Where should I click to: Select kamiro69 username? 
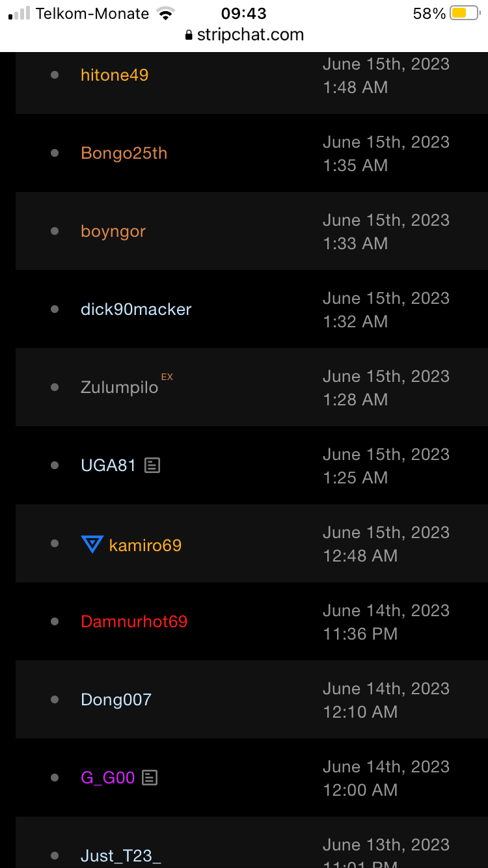(x=145, y=545)
